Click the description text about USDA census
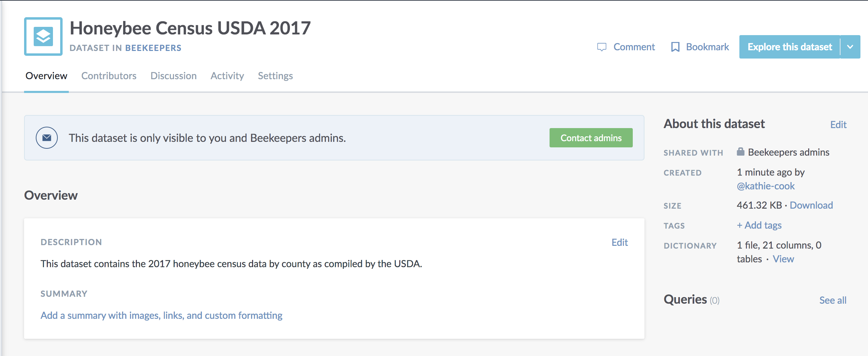The width and height of the screenshot is (868, 356). point(231,264)
